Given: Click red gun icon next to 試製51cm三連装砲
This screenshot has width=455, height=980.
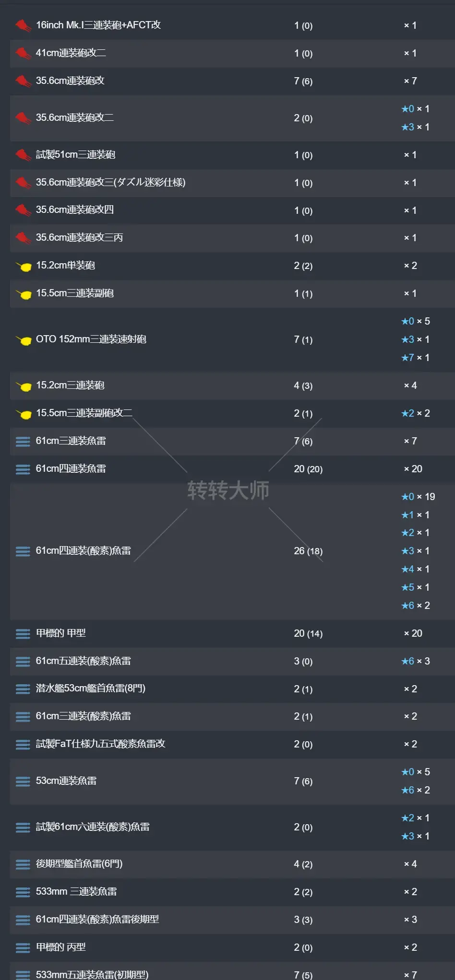Looking at the screenshot, I should click(x=23, y=155).
